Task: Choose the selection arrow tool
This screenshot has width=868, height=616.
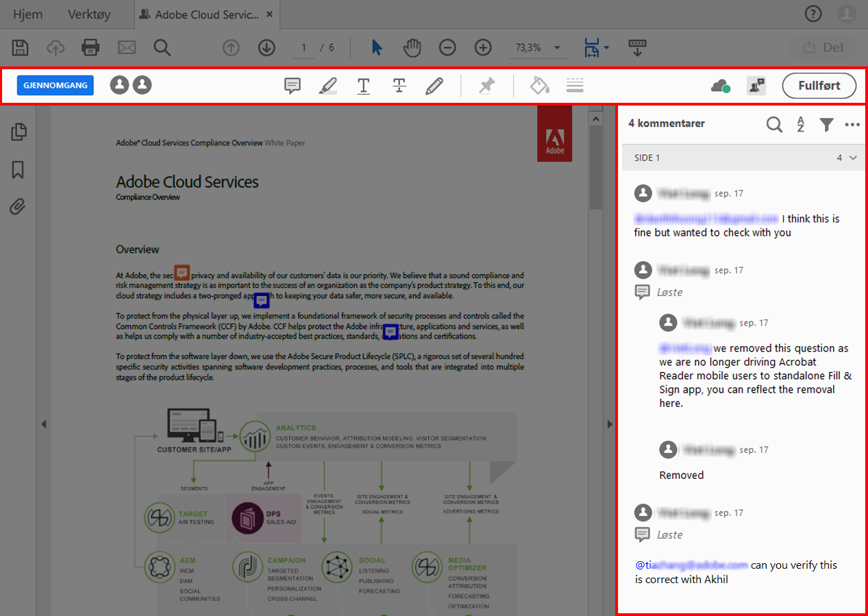Action: click(377, 47)
